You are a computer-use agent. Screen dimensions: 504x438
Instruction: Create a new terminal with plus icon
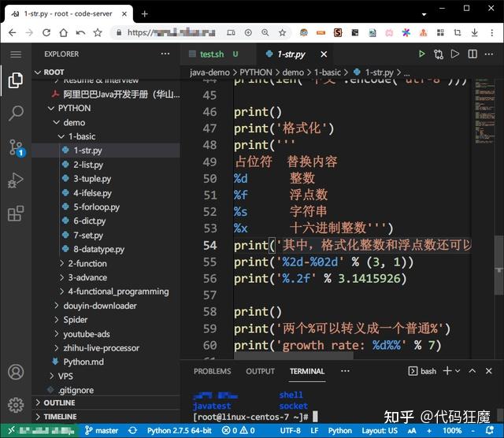tap(447, 371)
